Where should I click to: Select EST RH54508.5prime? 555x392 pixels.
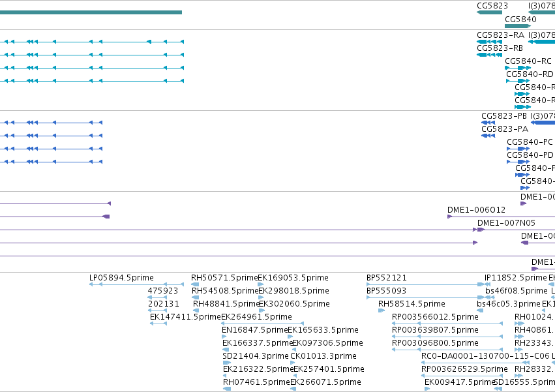point(225,291)
